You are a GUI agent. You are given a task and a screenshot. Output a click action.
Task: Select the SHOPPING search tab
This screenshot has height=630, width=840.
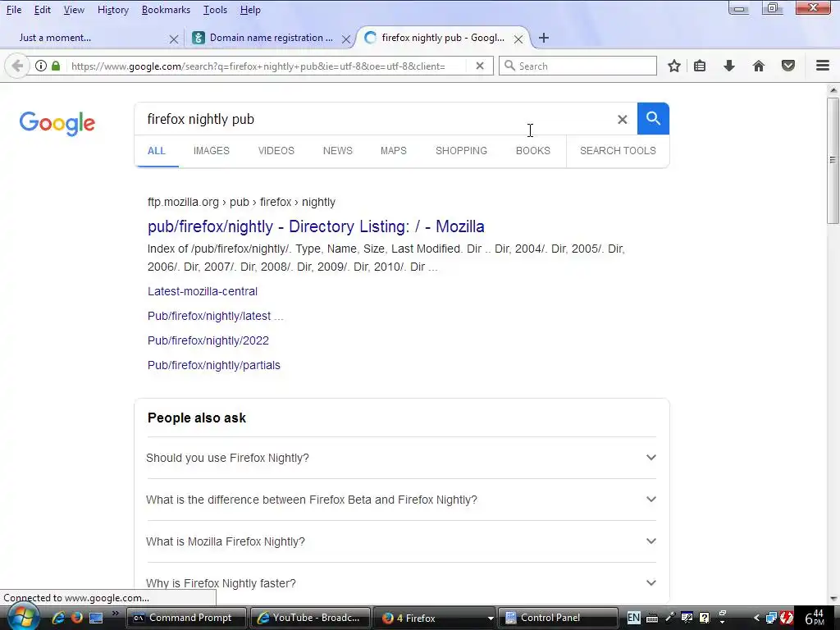click(x=461, y=151)
